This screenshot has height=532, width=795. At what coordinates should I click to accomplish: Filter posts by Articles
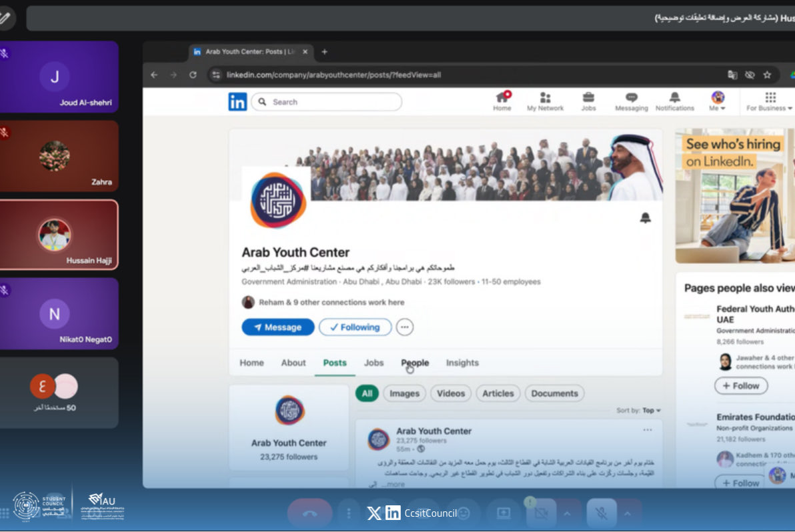point(498,394)
